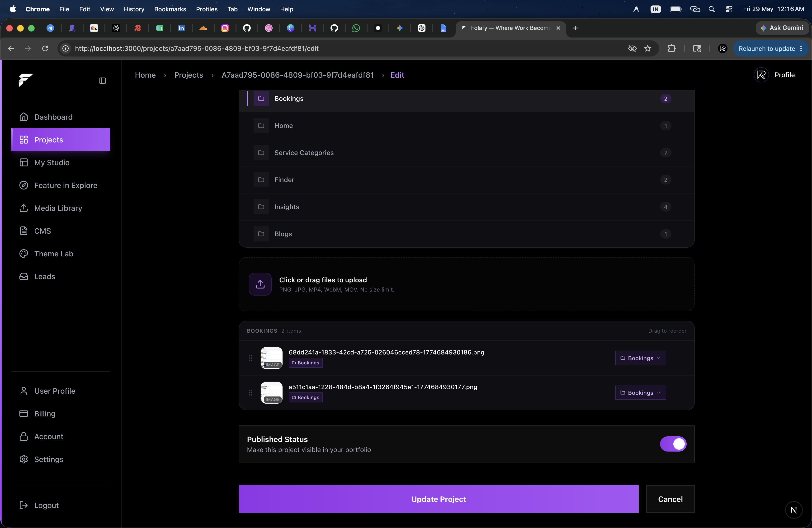Select the Service Categories folder
The image size is (812, 528).
tap(467, 153)
